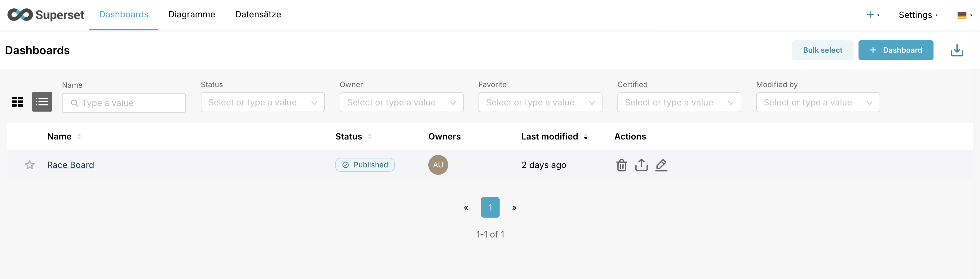Screen dimensions: 980x279
Task: Switch to list view layout
Action: pyautogui.click(x=42, y=102)
